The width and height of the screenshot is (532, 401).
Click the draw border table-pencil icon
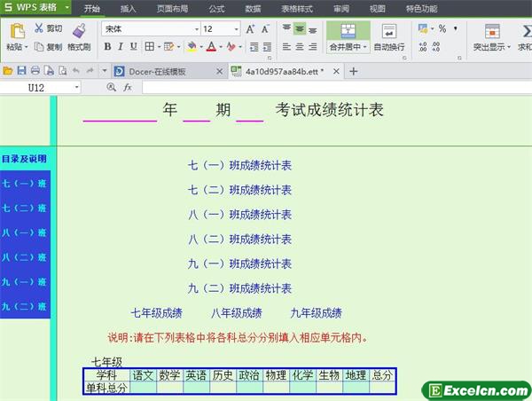tap(168, 46)
